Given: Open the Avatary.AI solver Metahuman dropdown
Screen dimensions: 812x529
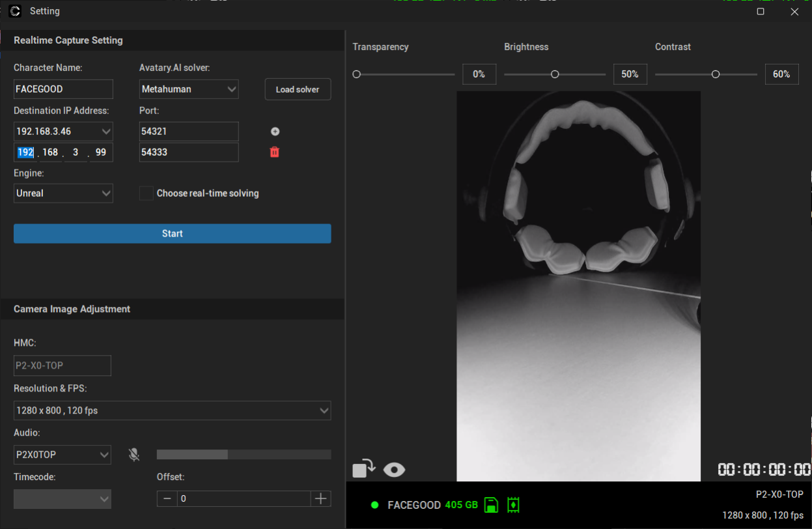Looking at the screenshot, I should pyautogui.click(x=189, y=89).
